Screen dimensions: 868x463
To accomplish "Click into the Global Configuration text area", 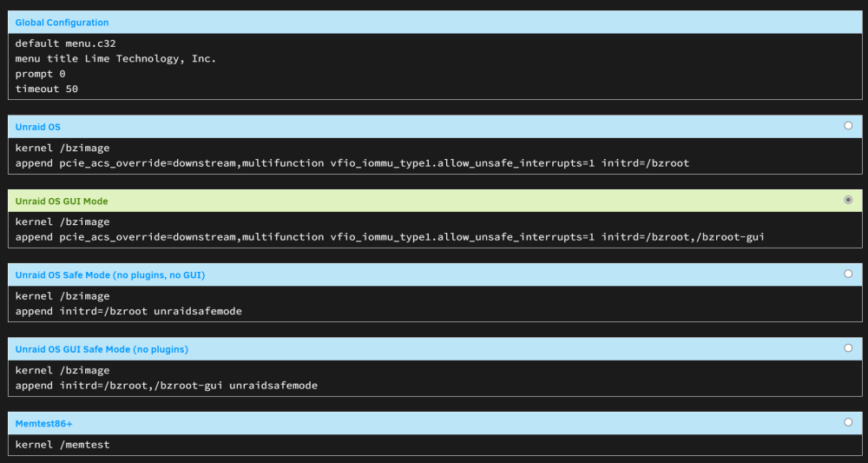I will (435, 67).
